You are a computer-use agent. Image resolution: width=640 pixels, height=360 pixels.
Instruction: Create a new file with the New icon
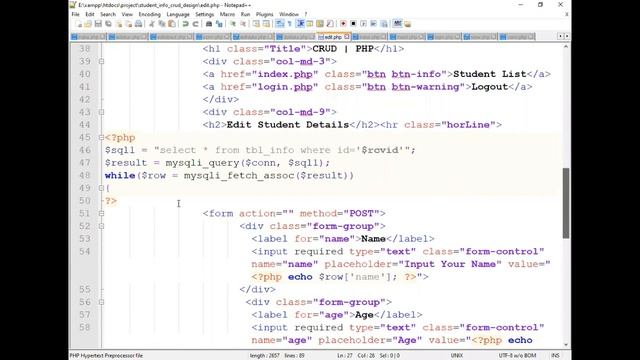[x=78, y=24]
